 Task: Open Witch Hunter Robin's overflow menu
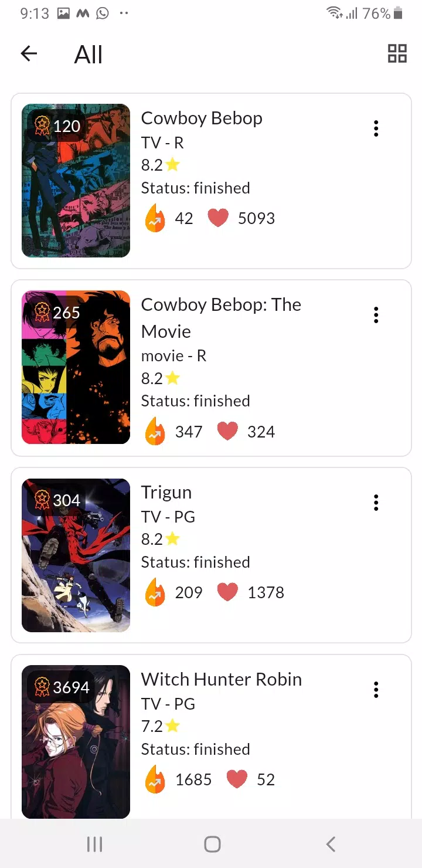(x=376, y=689)
